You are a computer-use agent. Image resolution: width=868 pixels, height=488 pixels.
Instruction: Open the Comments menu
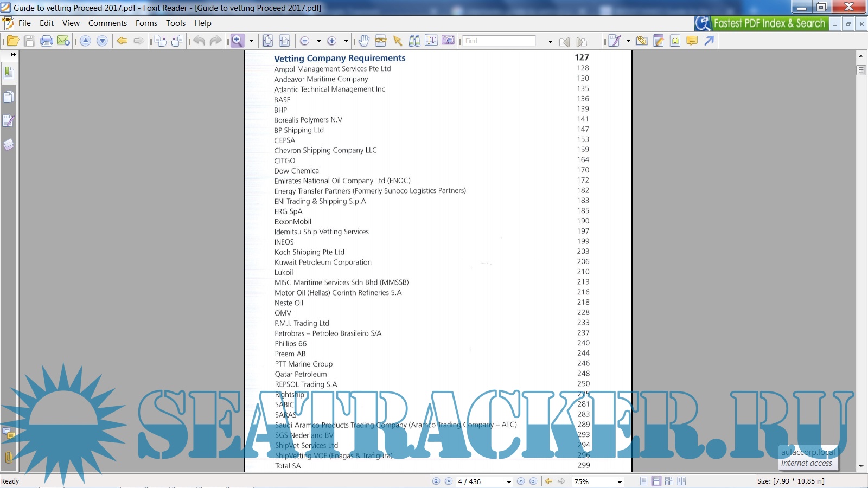[x=107, y=23]
